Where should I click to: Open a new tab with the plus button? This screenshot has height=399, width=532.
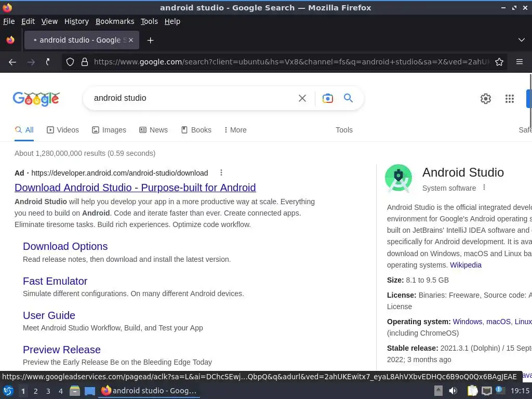[x=150, y=41]
